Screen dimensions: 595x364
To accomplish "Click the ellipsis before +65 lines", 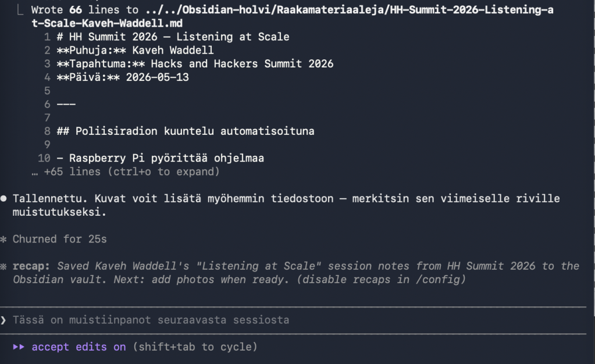I will (x=35, y=172).
